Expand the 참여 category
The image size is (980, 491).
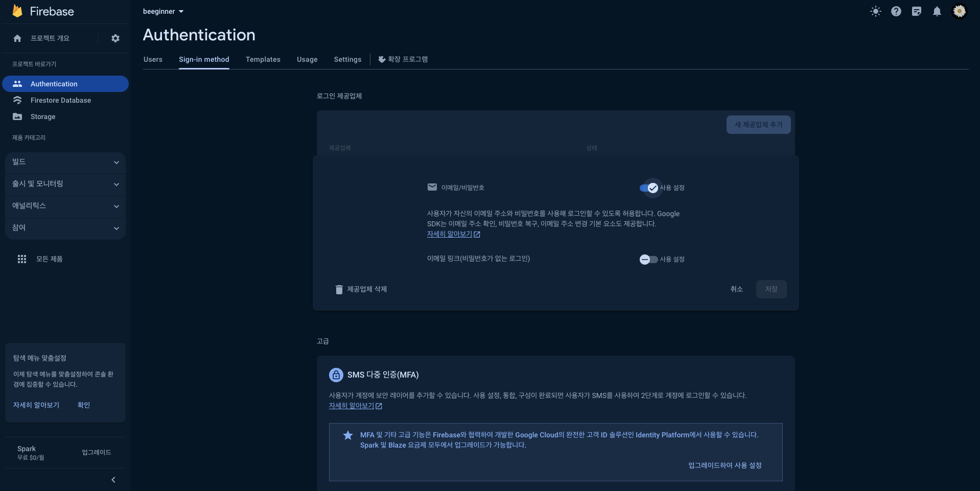click(65, 228)
